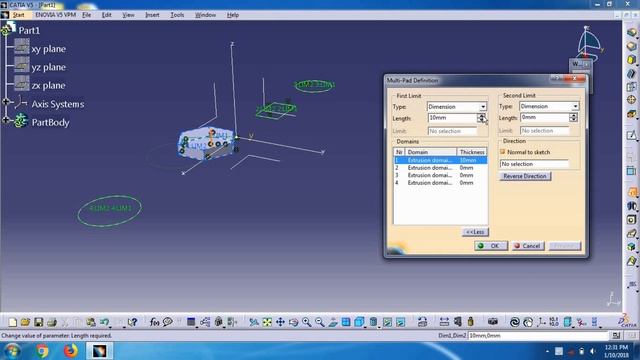The image size is (640, 360).
Task: Click the Undo arrow icon
Action: [104, 322]
